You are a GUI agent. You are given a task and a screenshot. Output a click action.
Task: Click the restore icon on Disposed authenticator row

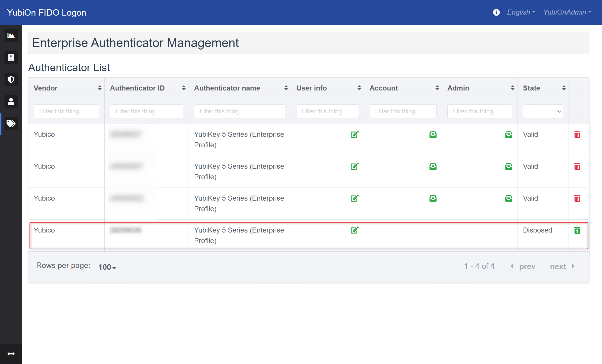(577, 230)
